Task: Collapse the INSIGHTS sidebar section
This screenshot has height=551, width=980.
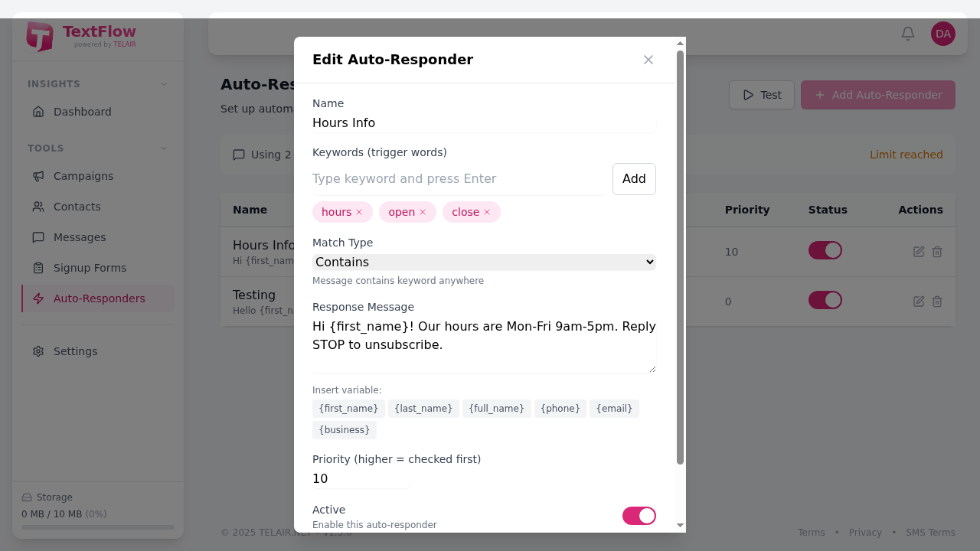Action: [x=163, y=83]
